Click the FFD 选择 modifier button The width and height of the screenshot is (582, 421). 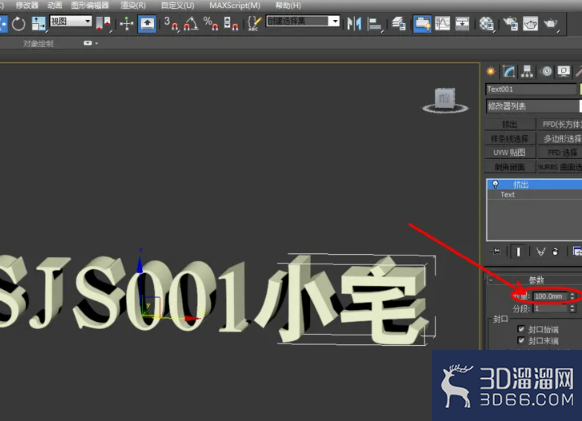560,153
